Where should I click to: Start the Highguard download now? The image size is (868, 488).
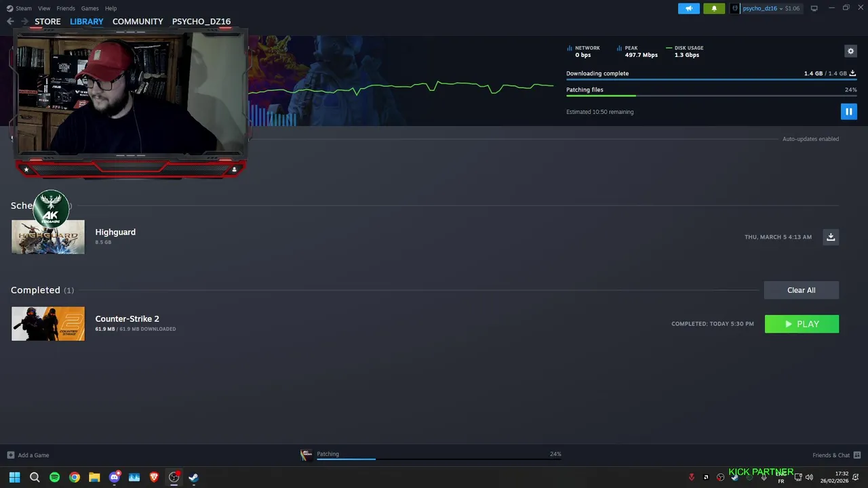(831, 237)
